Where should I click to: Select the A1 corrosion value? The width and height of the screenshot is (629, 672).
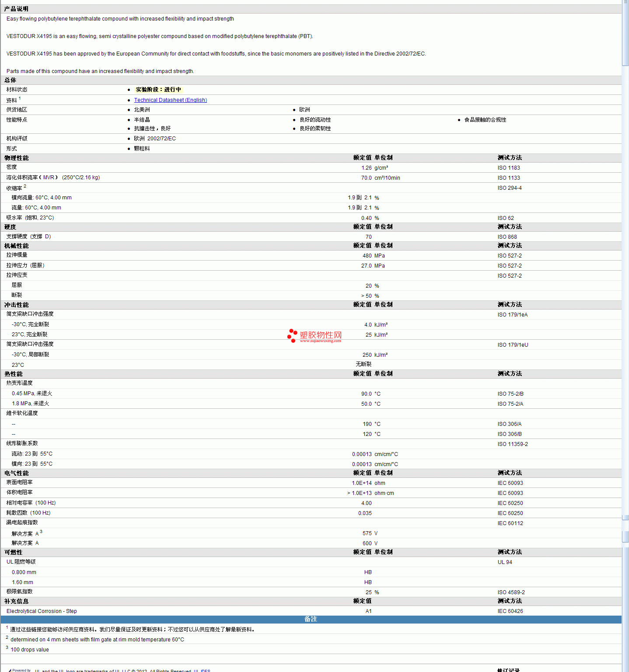[x=369, y=611]
